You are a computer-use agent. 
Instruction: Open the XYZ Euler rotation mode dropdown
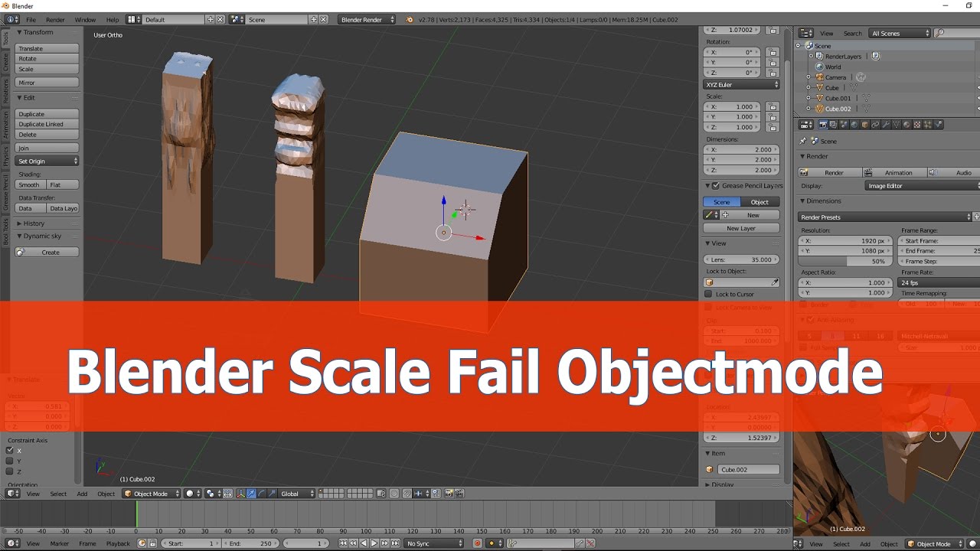click(741, 84)
